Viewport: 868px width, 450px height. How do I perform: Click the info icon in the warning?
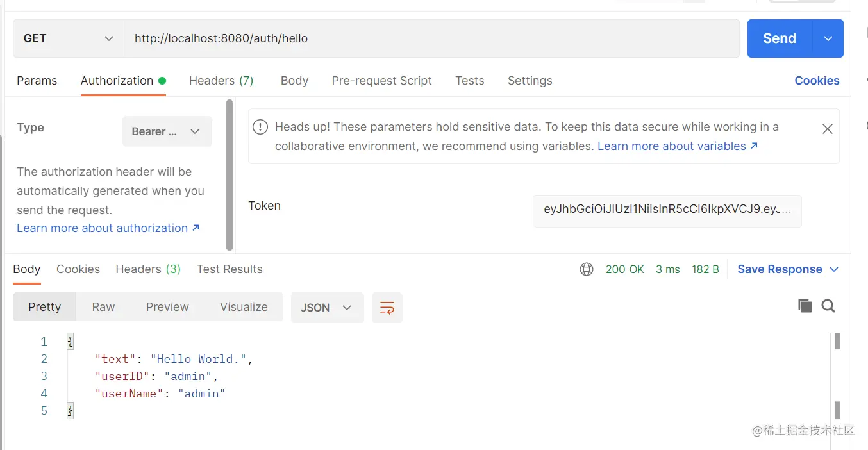260,127
